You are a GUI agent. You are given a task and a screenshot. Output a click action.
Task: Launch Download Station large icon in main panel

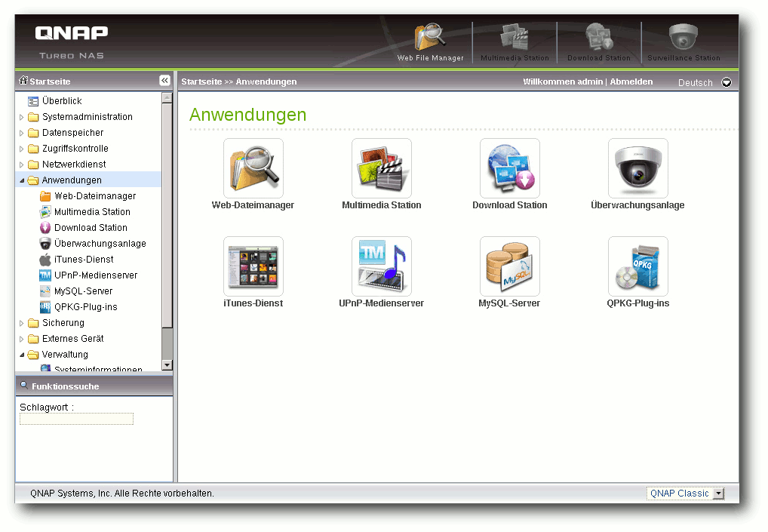click(x=510, y=168)
